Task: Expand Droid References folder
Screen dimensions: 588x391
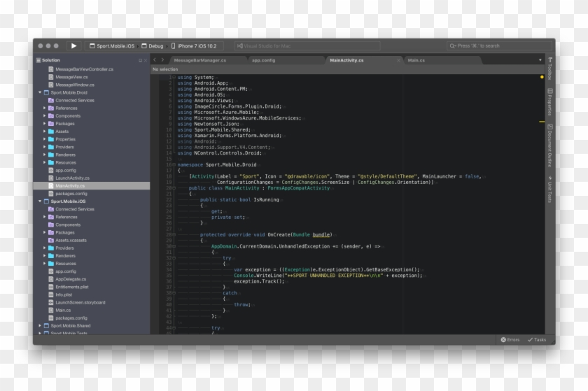Action: [x=45, y=108]
